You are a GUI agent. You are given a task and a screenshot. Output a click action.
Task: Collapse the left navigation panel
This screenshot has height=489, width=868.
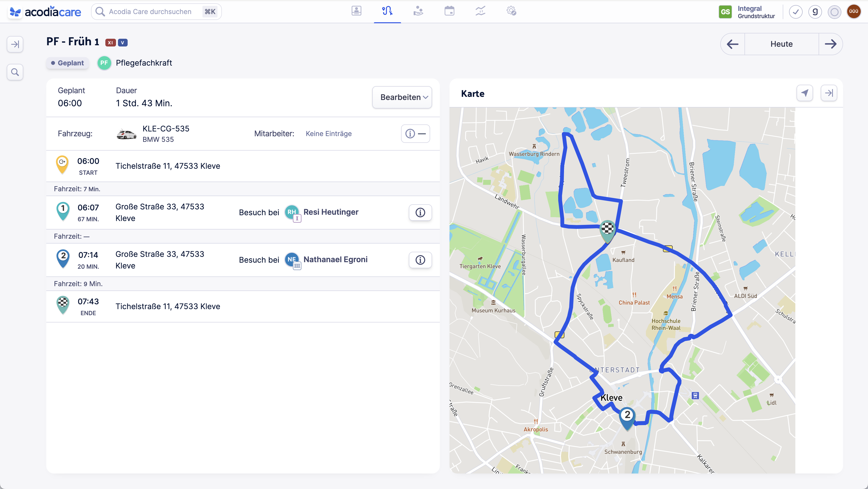15,44
